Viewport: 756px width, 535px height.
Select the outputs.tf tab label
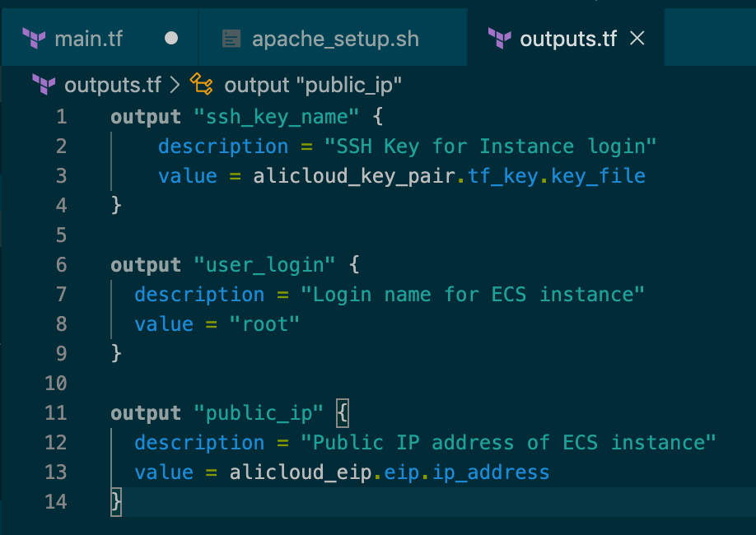point(568,39)
